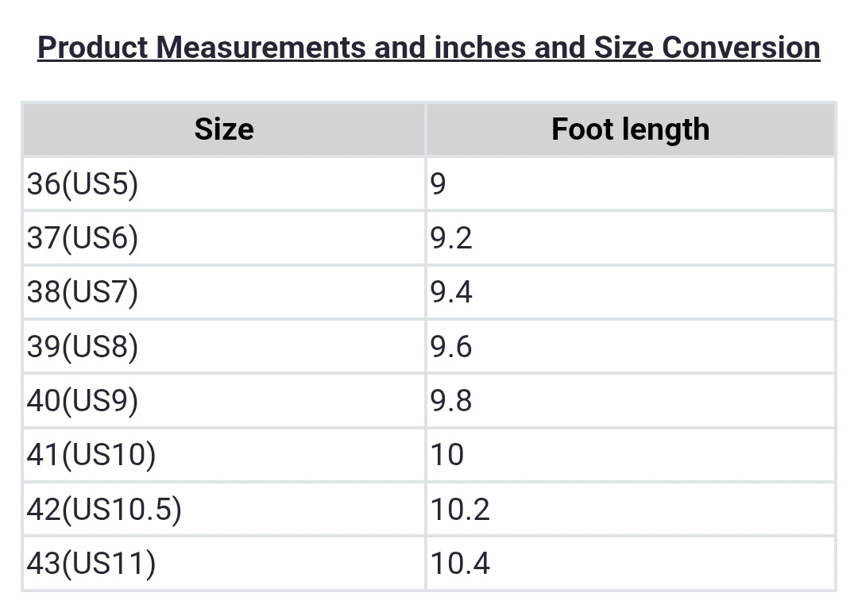Viewport: 858px width, 616px height.
Task: Select the 37(US6) size cell
Action: tap(83, 238)
